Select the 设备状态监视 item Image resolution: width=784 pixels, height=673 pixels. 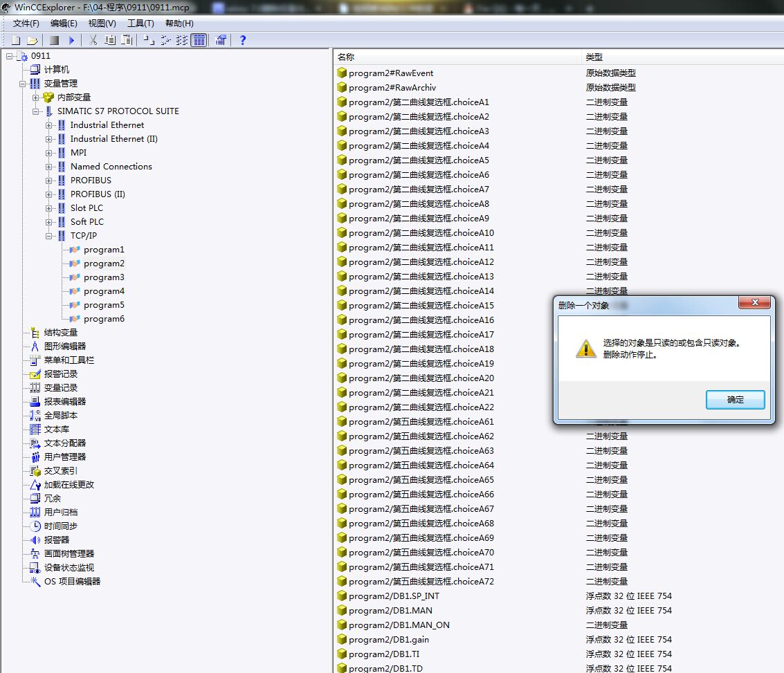tap(69, 568)
